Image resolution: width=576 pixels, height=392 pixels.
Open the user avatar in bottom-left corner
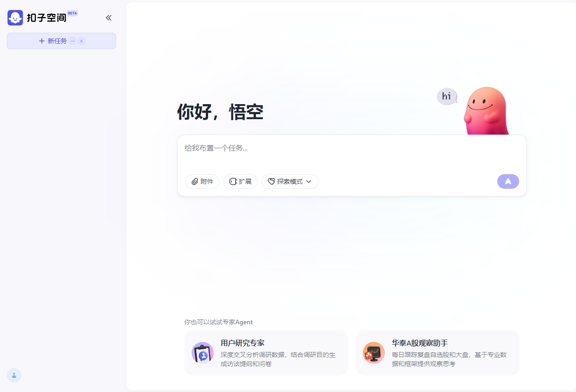(14, 375)
